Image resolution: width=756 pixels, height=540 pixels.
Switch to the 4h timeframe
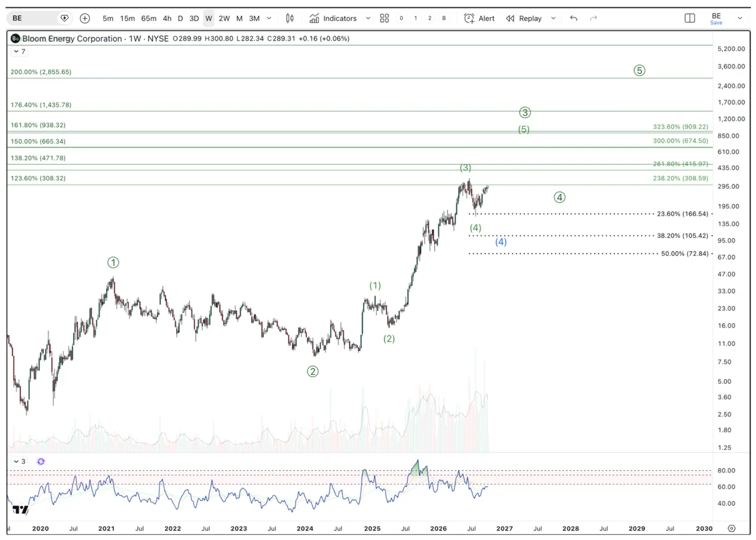[167, 18]
